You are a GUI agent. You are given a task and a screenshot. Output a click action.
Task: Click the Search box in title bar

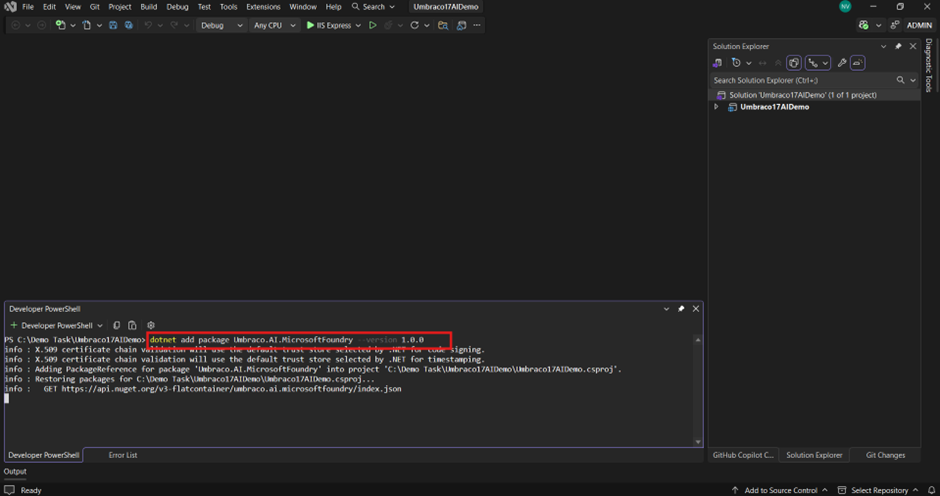click(373, 7)
